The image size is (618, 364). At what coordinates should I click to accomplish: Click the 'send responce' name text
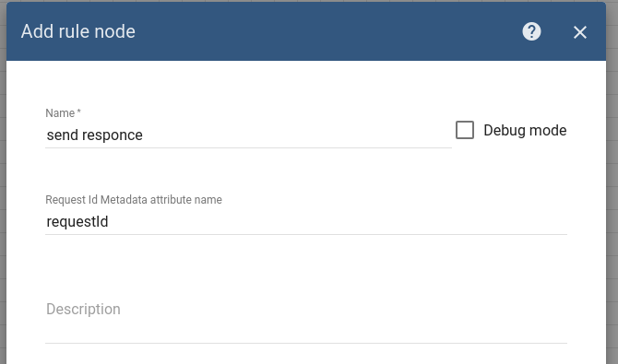click(x=95, y=135)
